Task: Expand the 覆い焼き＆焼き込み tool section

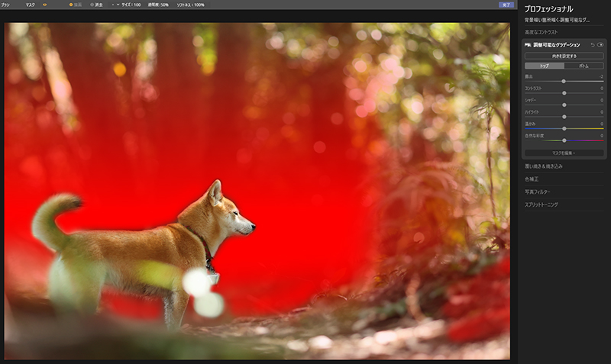Action: pos(543,166)
